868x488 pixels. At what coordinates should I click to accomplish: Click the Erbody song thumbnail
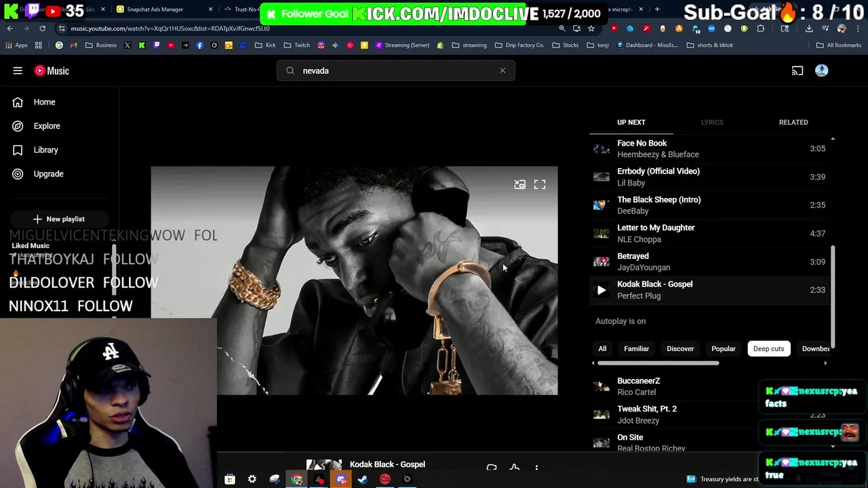tap(601, 177)
